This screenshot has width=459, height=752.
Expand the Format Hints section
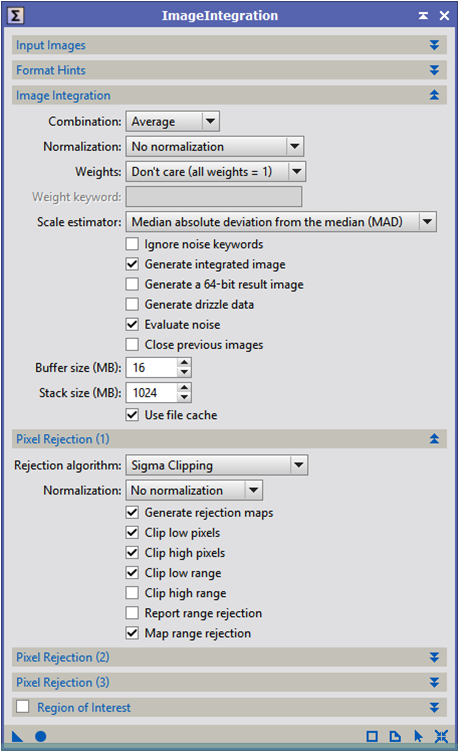click(229, 70)
